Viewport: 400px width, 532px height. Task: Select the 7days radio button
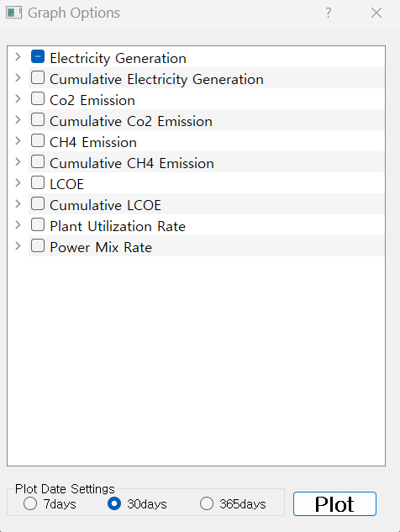pyautogui.click(x=30, y=503)
